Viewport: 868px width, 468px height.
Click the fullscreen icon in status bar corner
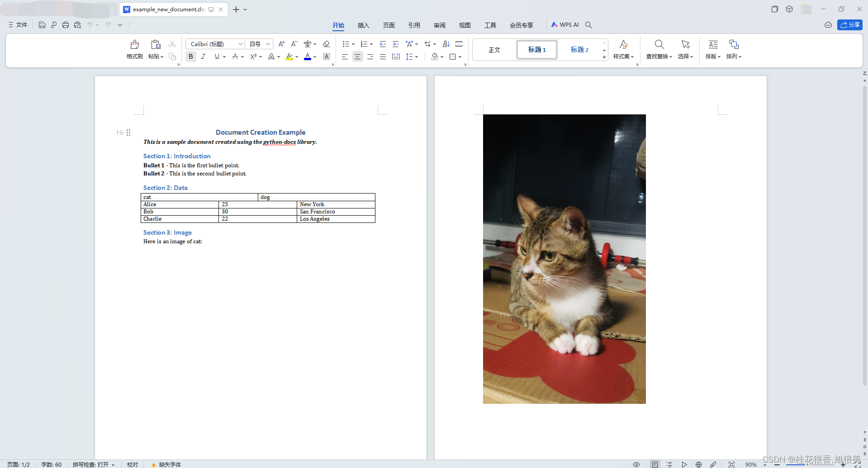[x=858, y=464]
